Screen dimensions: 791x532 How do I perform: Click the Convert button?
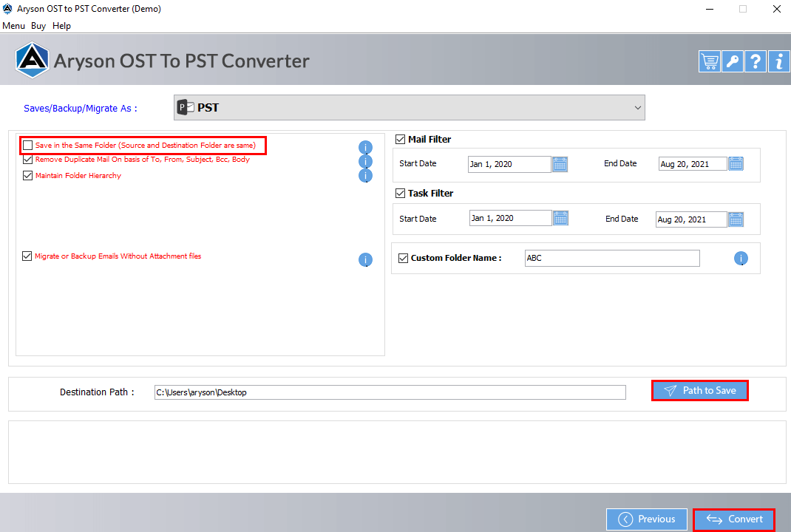click(x=734, y=519)
